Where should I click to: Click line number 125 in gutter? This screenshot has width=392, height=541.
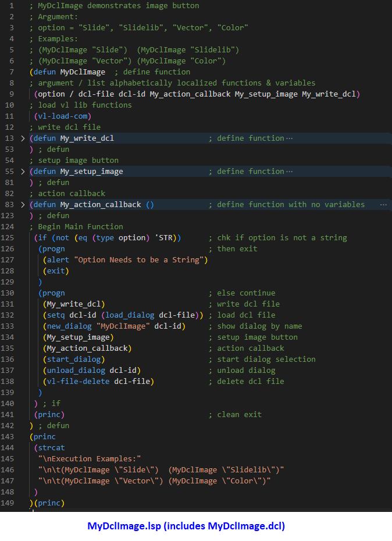point(7,238)
